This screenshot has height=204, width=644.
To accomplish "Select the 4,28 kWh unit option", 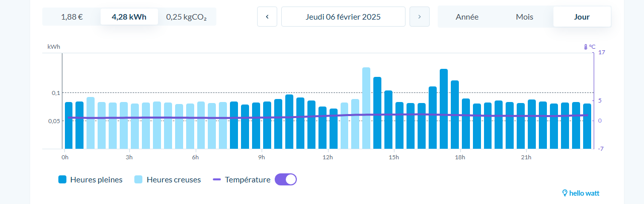I will [129, 17].
